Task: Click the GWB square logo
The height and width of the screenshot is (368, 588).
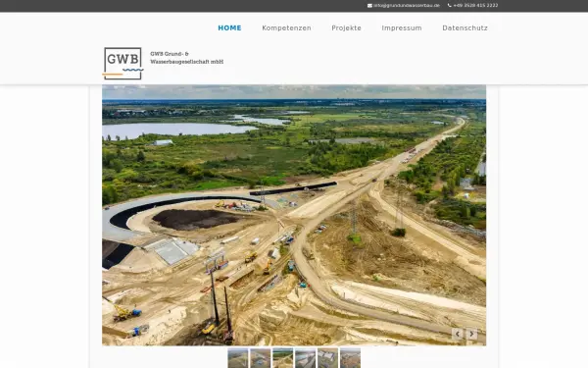Action: pyautogui.click(x=122, y=64)
